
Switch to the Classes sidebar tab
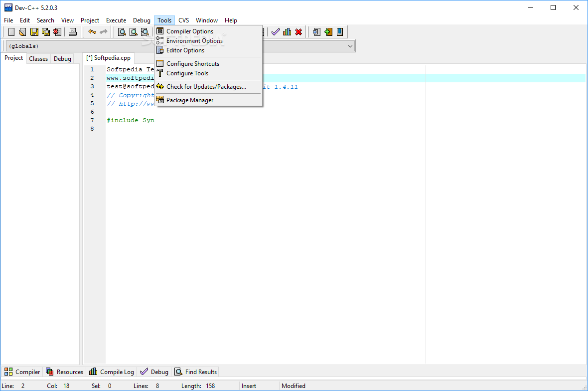pyautogui.click(x=38, y=58)
